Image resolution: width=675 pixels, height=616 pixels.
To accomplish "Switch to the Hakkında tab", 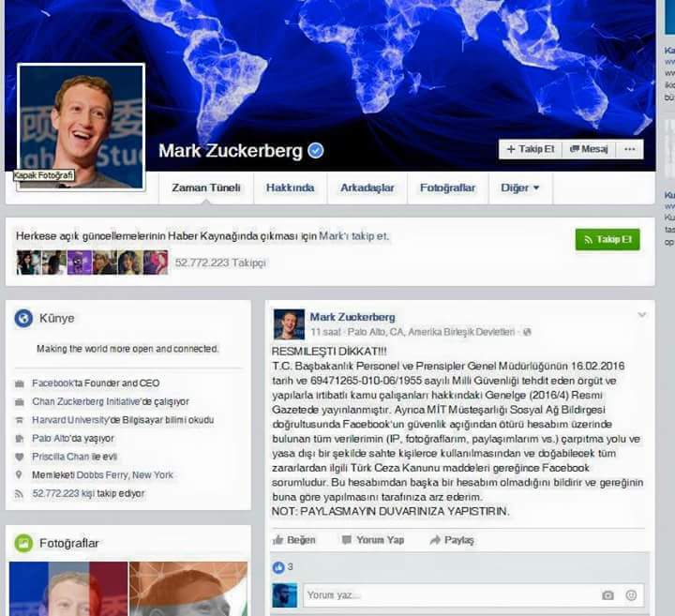I will (290, 188).
